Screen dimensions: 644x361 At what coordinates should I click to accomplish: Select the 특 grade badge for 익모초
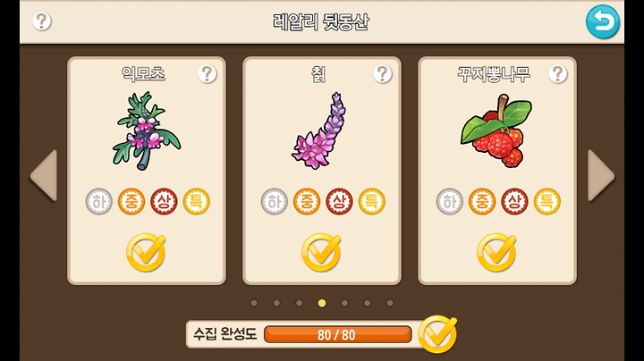coord(196,201)
